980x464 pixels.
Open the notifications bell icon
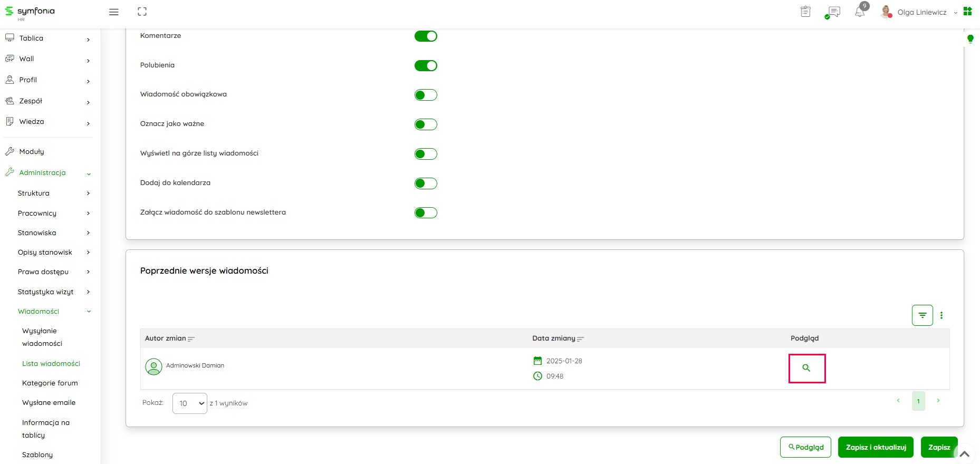click(x=860, y=12)
